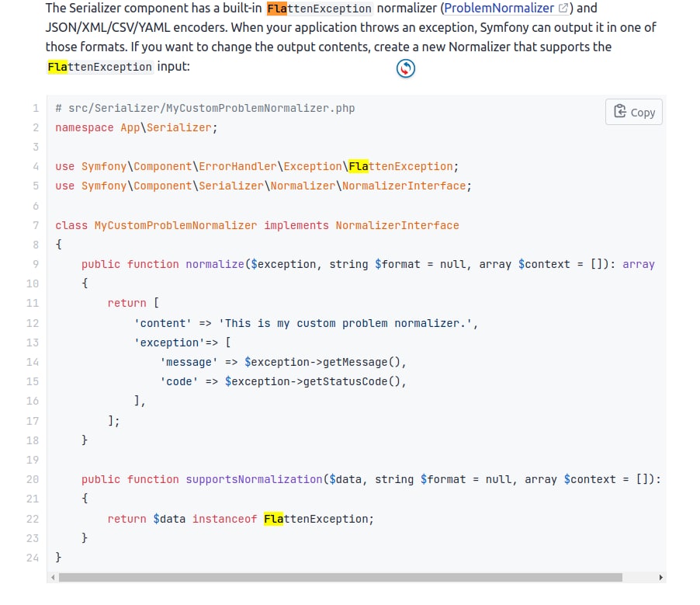Click the clipboard icon in the Copy button

coord(619,111)
